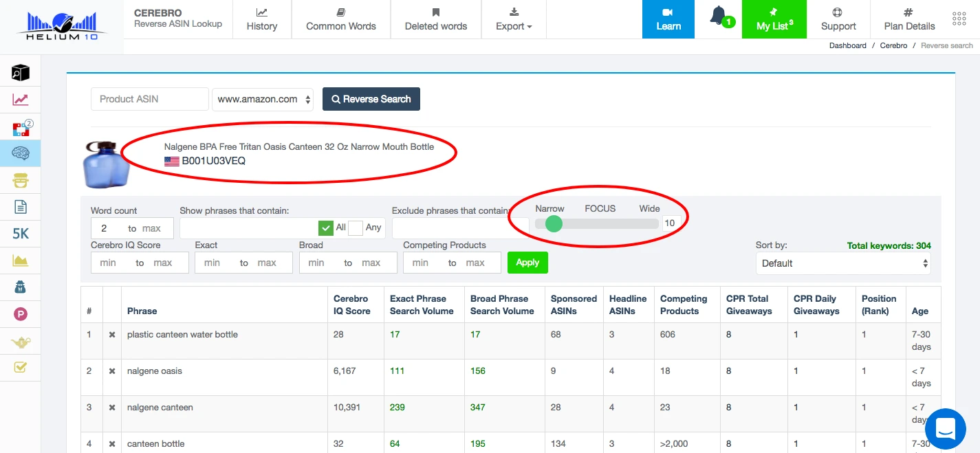Open the pink P circle tool in sidebar
The image size is (980, 453).
point(21,314)
